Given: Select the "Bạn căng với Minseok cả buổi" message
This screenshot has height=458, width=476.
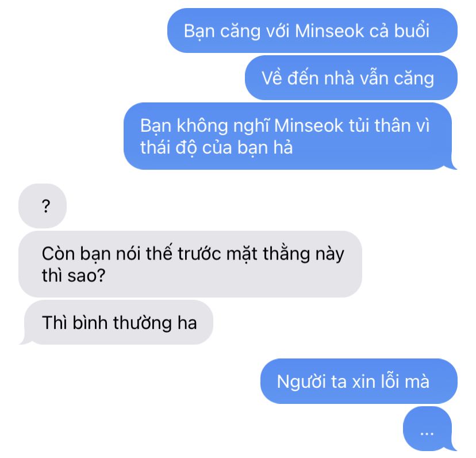Looking at the screenshot, I should click(312, 30).
